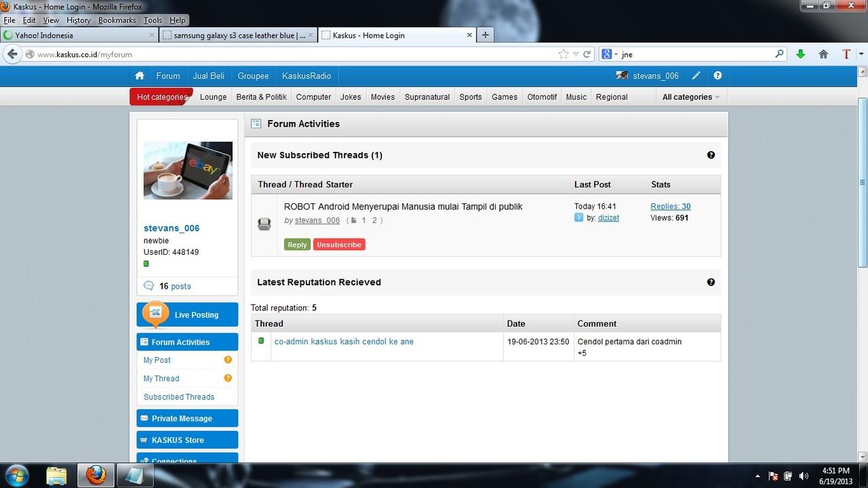Click the stevans_006 username in navbar
868x488 pixels.
coord(656,76)
